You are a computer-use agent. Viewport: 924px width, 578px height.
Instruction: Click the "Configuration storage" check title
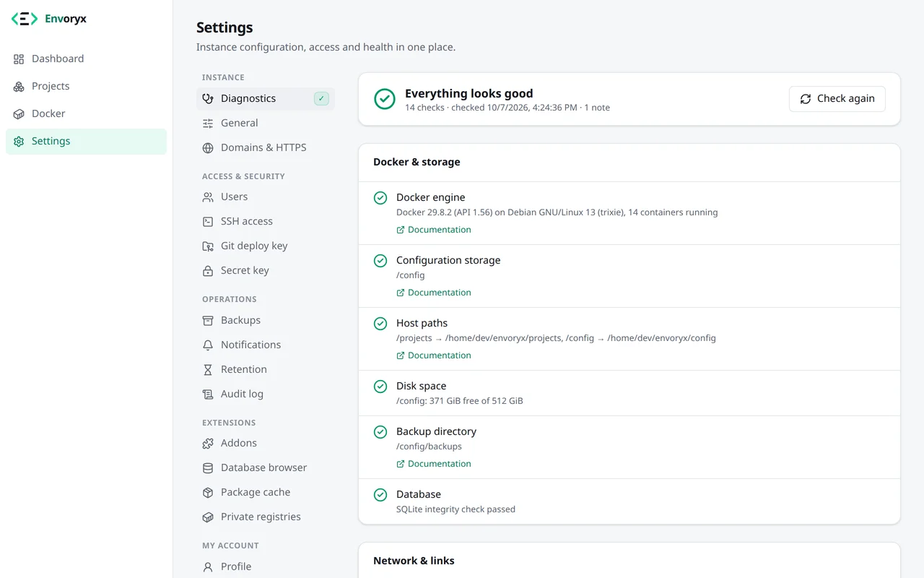448,260
